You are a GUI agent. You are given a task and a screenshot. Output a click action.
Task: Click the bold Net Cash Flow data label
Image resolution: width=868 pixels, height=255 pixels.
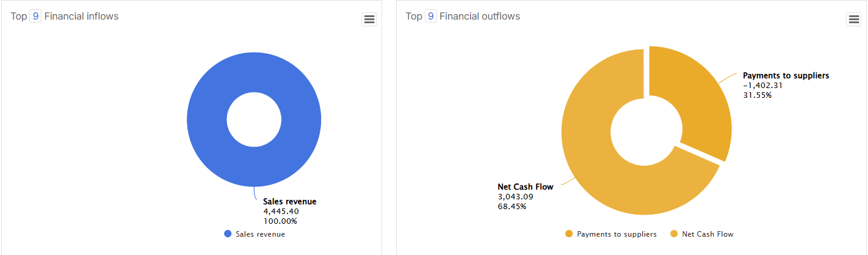526,187
